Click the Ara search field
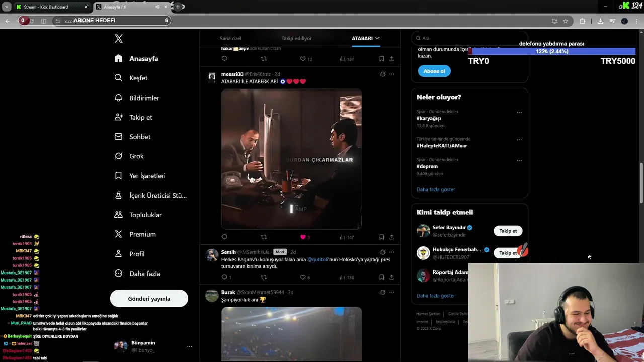Screen dimensions: 644x362 [469, 38]
